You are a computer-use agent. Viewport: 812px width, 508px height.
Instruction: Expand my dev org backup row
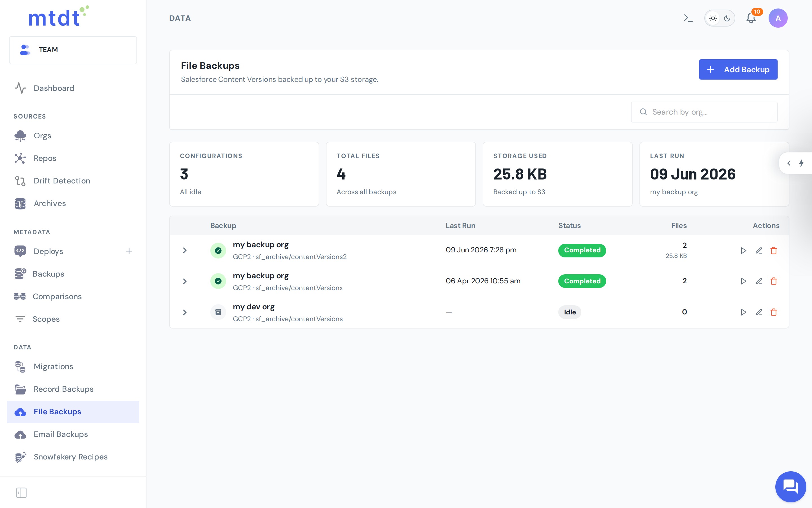click(185, 312)
